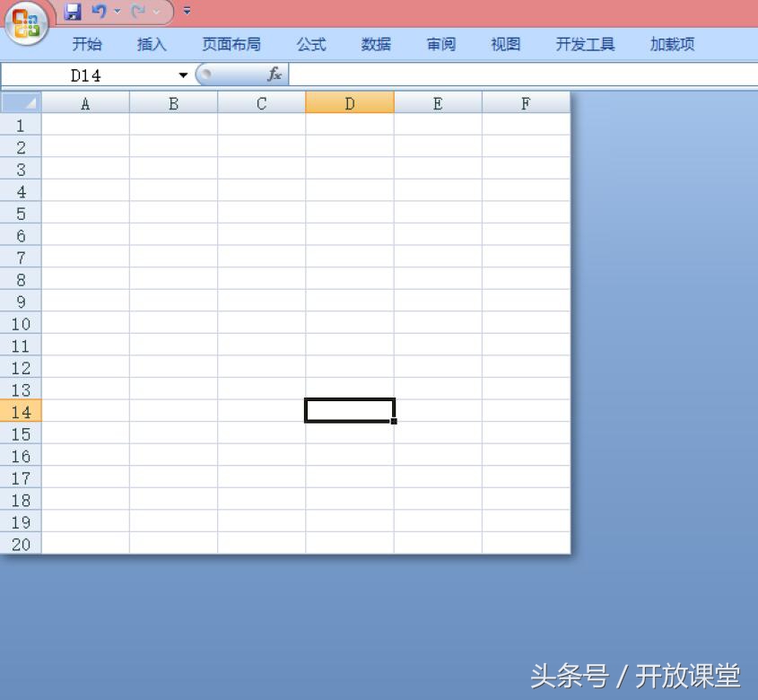Select row 10 header

click(x=21, y=323)
